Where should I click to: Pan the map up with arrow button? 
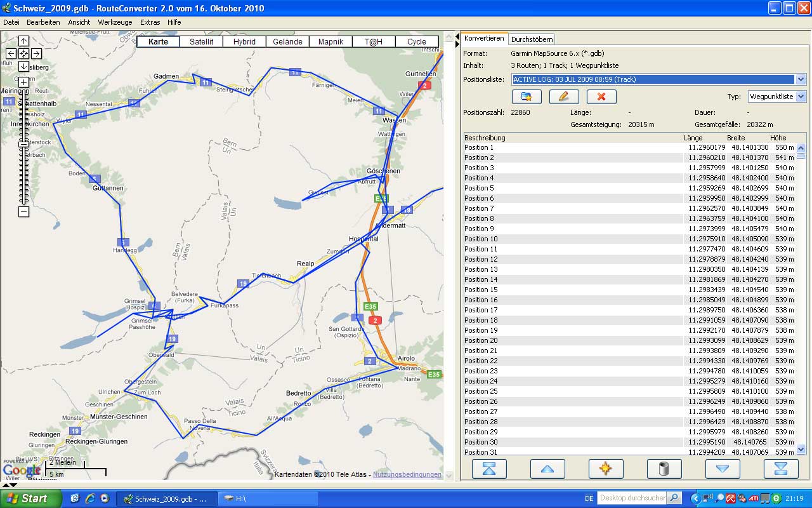click(23, 41)
